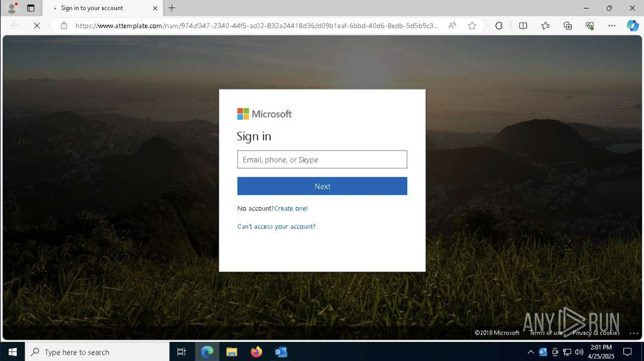The image size is (644, 361).
Task: Open Read aloud in the address bar
Action: [x=452, y=26]
